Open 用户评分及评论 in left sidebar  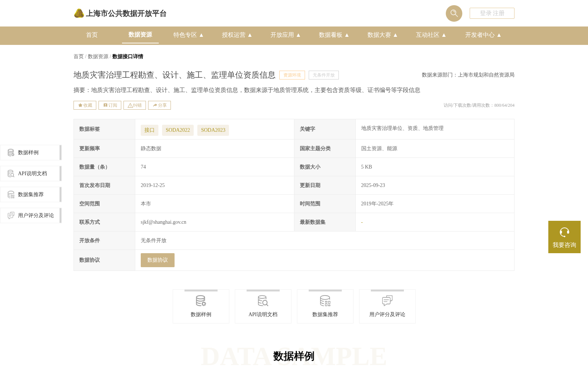[x=31, y=216]
